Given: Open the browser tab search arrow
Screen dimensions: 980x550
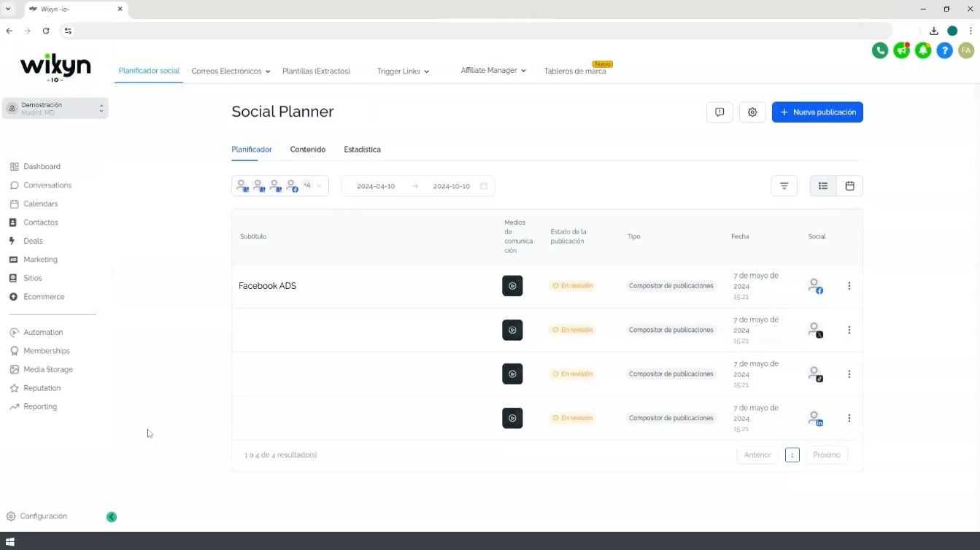Looking at the screenshot, I should coord(8,9).
